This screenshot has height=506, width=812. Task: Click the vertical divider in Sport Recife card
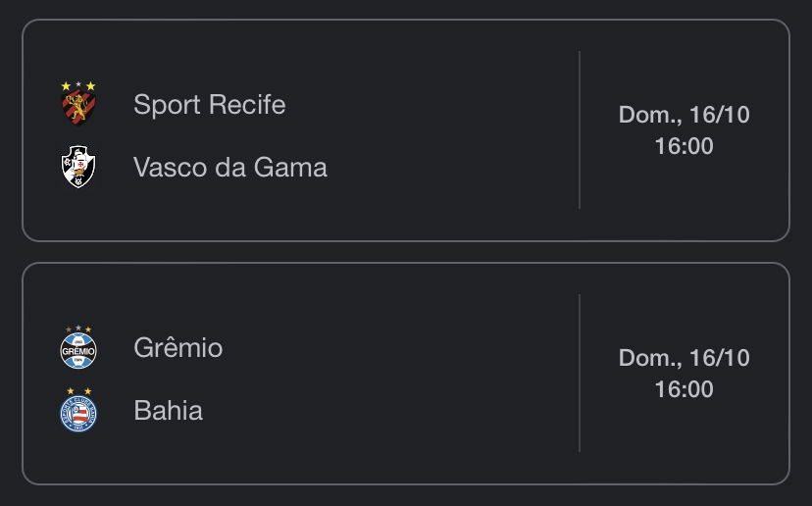[580, 130]
